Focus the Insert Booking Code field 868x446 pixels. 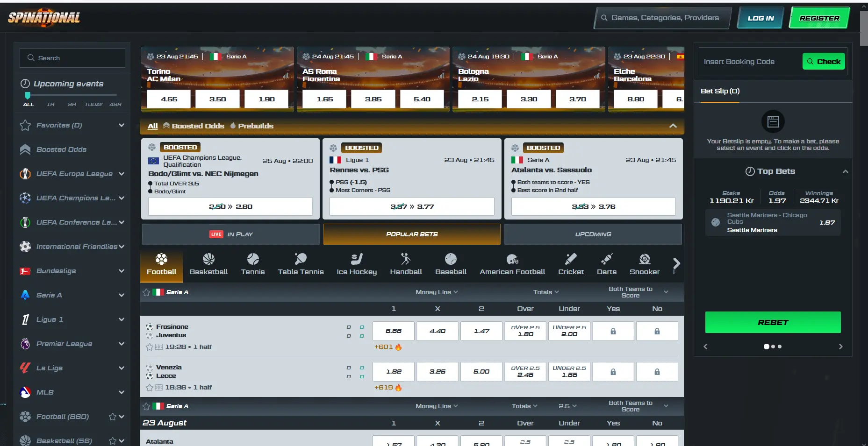tap(750, 62)
